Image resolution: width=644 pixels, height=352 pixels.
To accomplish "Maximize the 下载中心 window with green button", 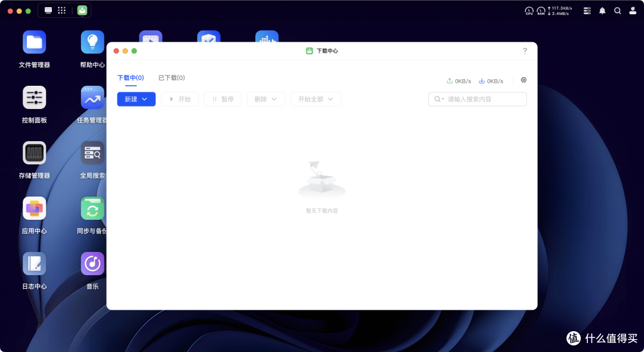I will (134, 51).
